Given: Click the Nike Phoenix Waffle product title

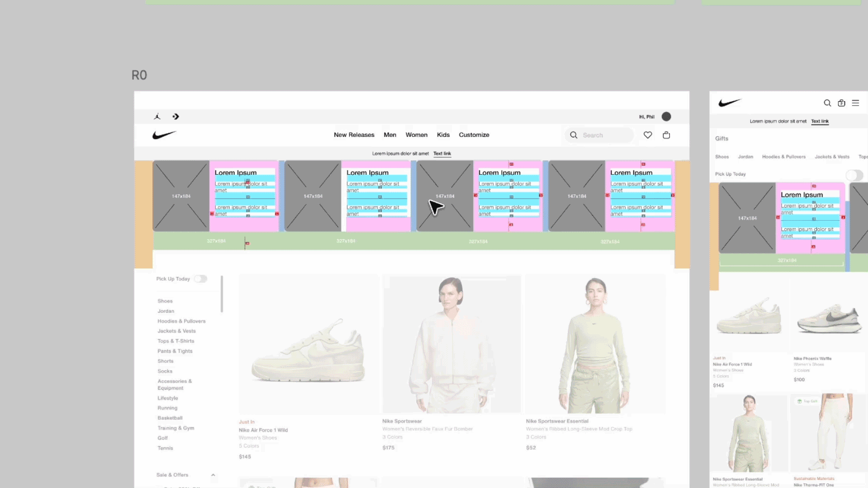Looking at the screenshot, I should pyautogui.click(x=812, y=358).
